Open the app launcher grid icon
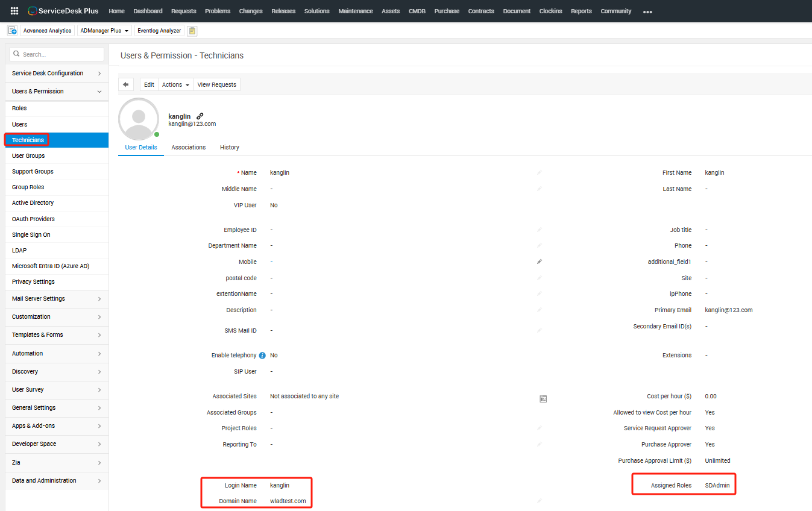 (14, 11)
